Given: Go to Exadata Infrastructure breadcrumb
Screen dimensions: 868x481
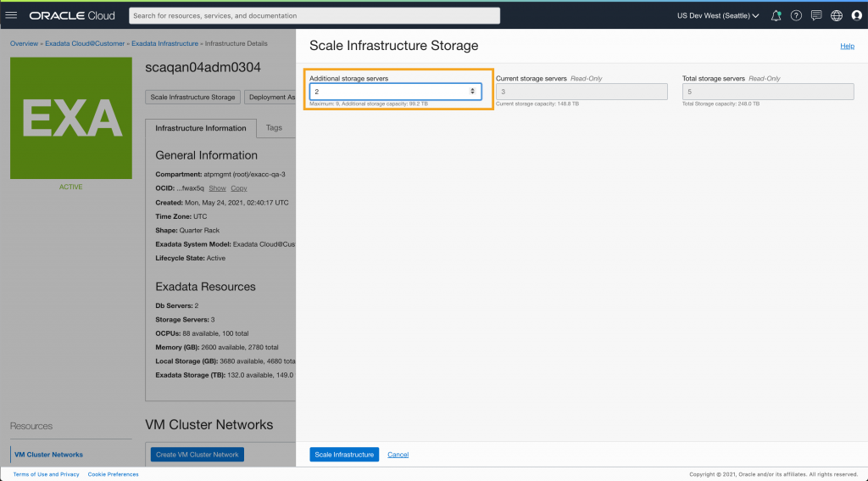Looking at the screenshot, I should point(165,43).
